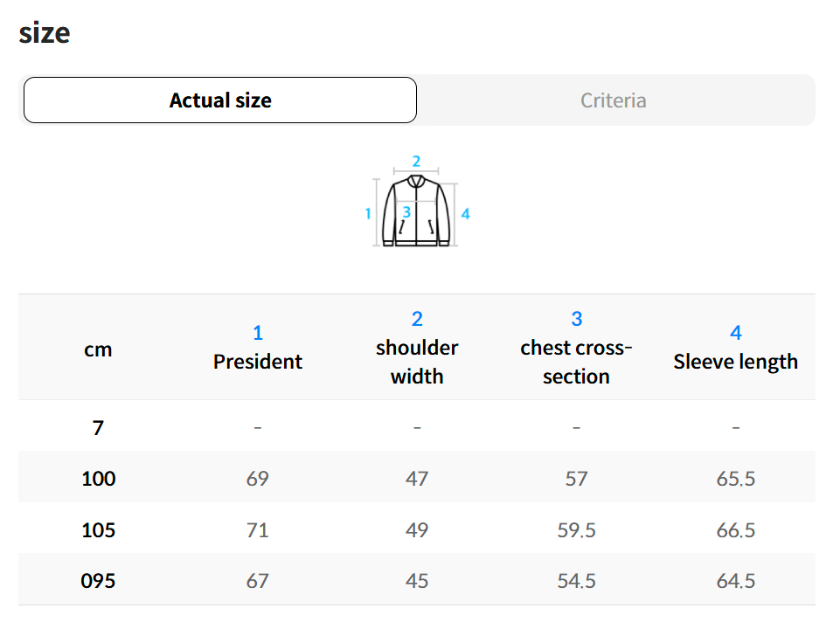The width and height of the screenshot is (840, 629).
Task: Click the shoulder width column header
Action: 417,362
